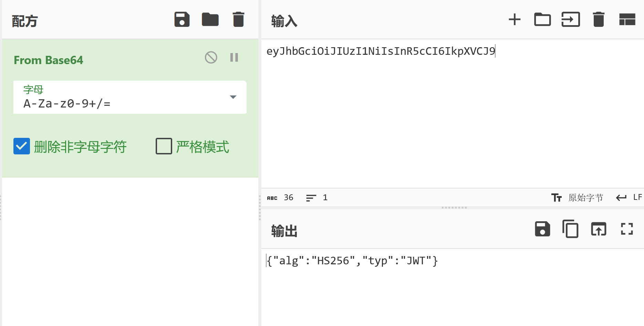Load a recipe via folder icon
Viewport: 644px width, 326px height.
(210, 19)
